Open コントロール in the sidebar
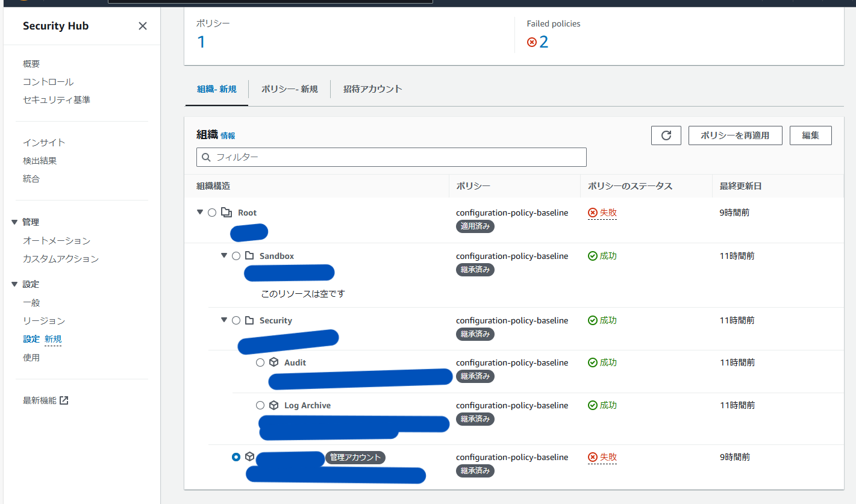 48,82
